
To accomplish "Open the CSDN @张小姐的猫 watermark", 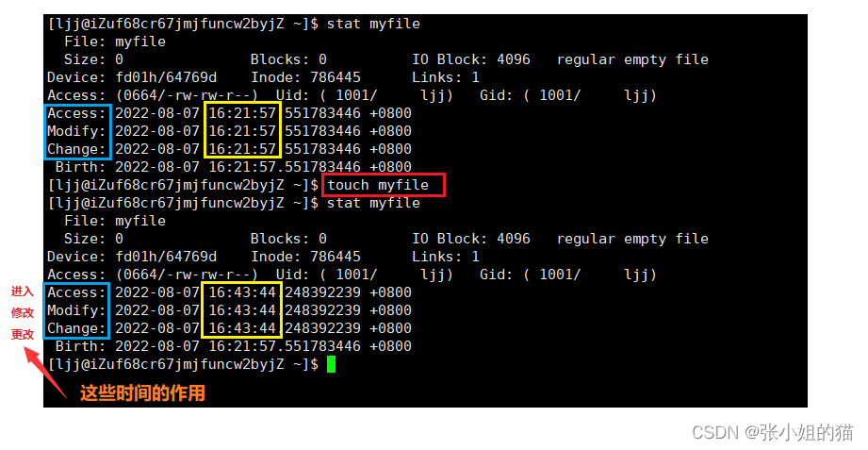I will point(772,432).
